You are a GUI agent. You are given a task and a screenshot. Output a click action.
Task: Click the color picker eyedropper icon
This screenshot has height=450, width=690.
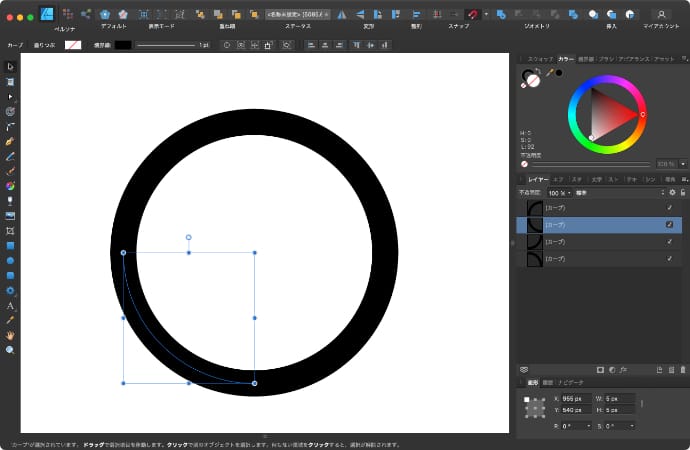click(548, 73)
